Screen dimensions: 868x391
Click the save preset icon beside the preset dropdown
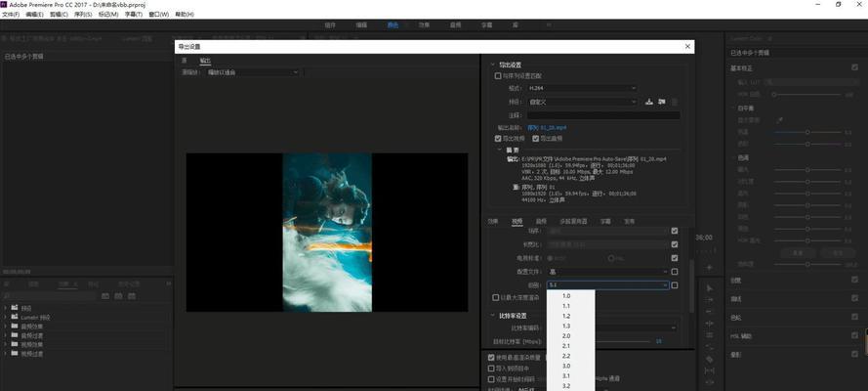click(x=649, y=102)
